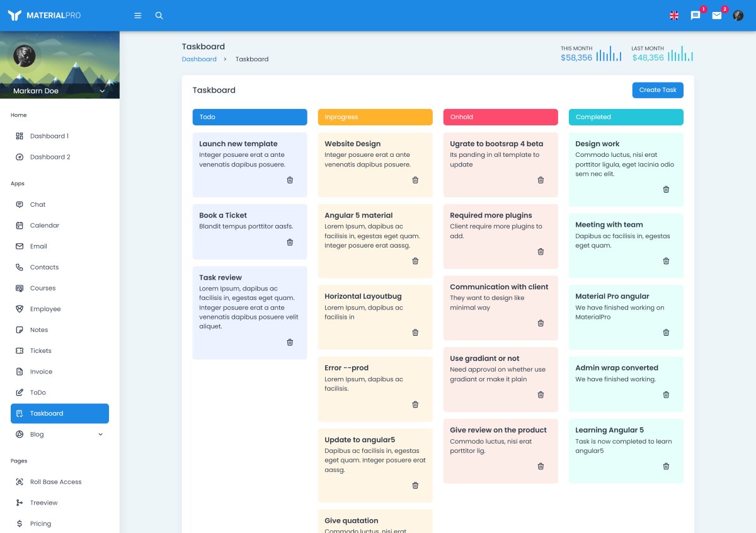The image size is (756, 533).
Task: Open the mail notifications icon
Action: (717, 16)
